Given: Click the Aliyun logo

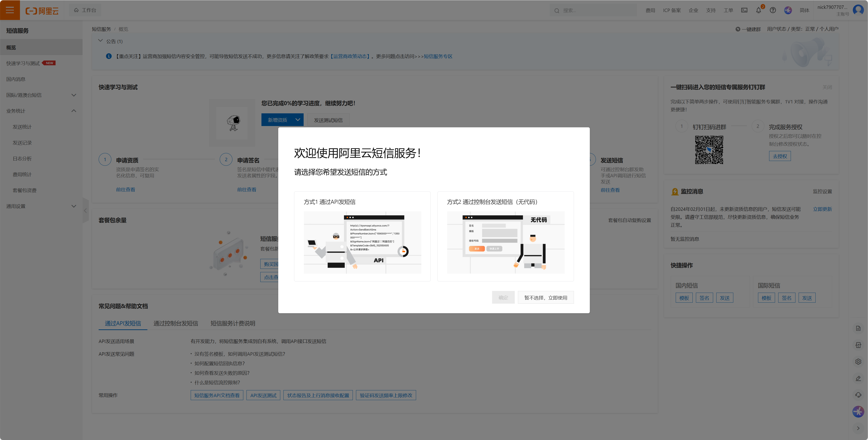Looking at the screenshot, I should point(42,11).
